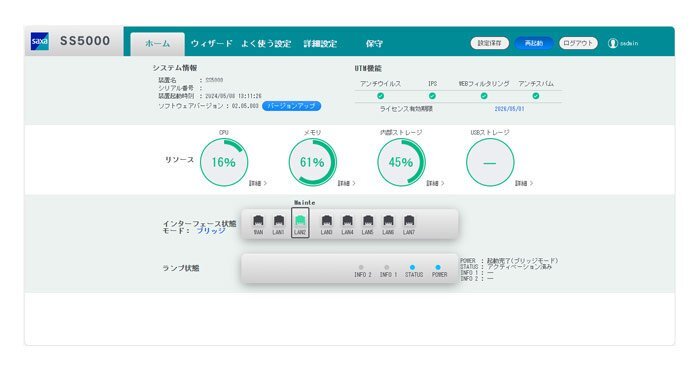Click the UTM機能 heading
Screen dimensions: 700x379
click(x=368, y=68)
